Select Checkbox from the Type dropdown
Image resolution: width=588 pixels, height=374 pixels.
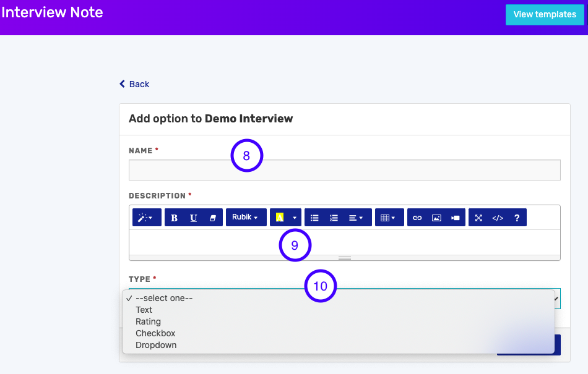coord(155,333)
